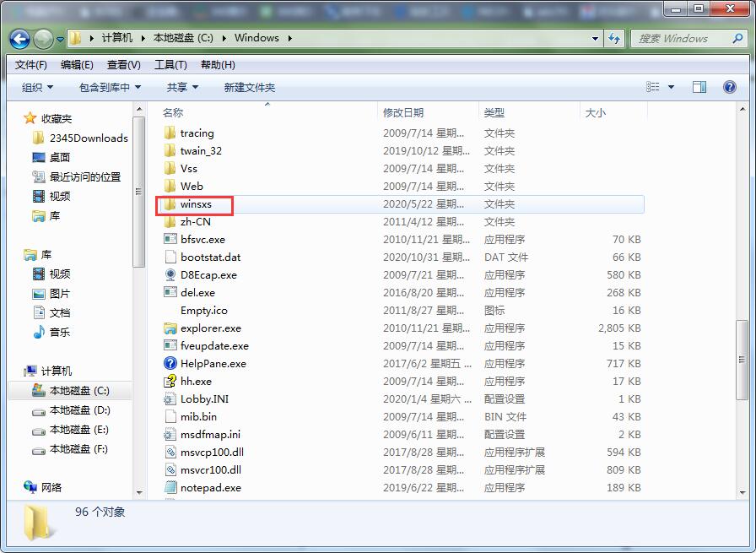Expand the 组织 dropdown
756x553 pixels.
pyautogui.click(x=37, y=87)
